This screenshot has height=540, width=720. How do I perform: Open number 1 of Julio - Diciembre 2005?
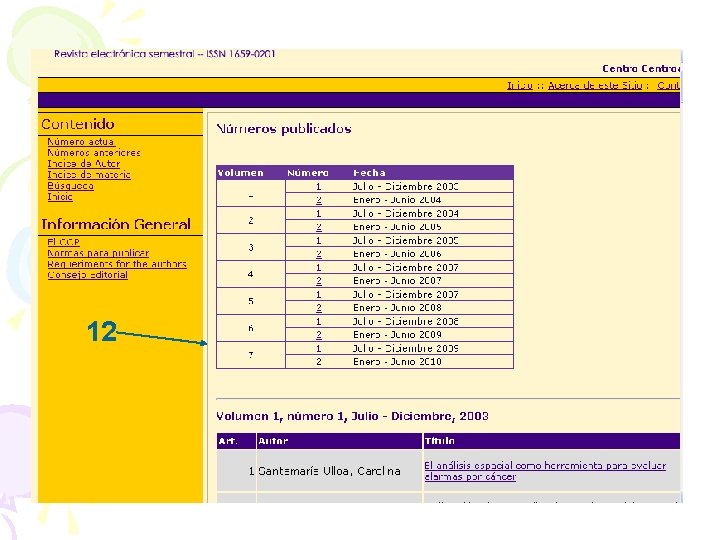pos(319,241)
